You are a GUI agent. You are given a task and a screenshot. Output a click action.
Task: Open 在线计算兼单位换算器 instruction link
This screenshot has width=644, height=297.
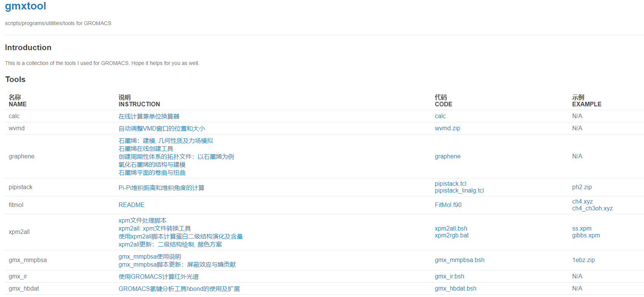pyautogui.click(x=149, y=116)
